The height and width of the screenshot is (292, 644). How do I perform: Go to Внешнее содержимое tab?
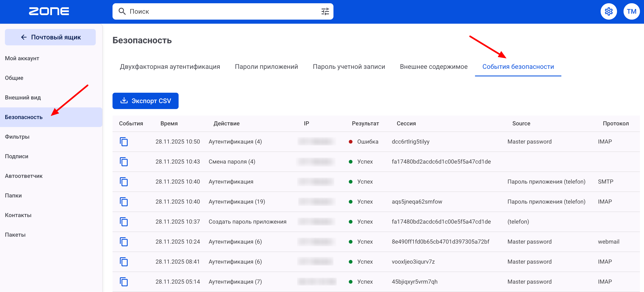click(x=433, y=67)
